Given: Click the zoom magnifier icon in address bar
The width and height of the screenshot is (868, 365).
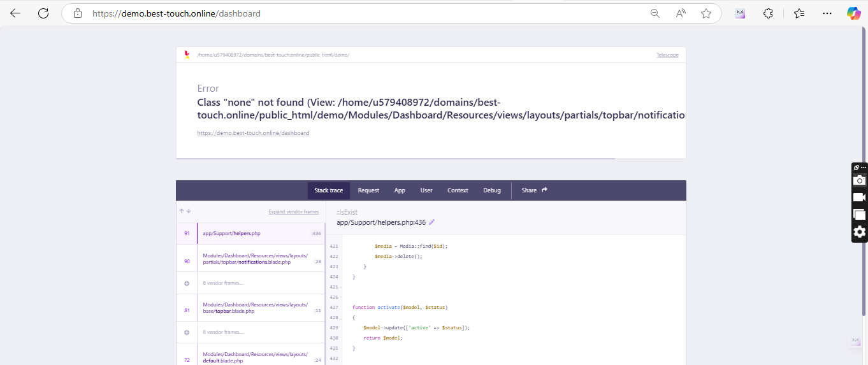Looking at the screenshot, I should coord(655,13).
